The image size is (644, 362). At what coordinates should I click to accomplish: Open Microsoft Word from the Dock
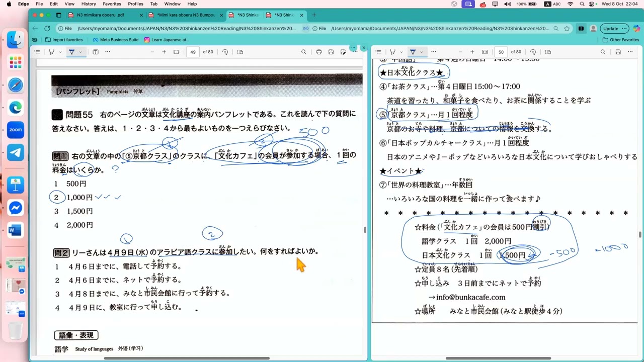(15, 231)
